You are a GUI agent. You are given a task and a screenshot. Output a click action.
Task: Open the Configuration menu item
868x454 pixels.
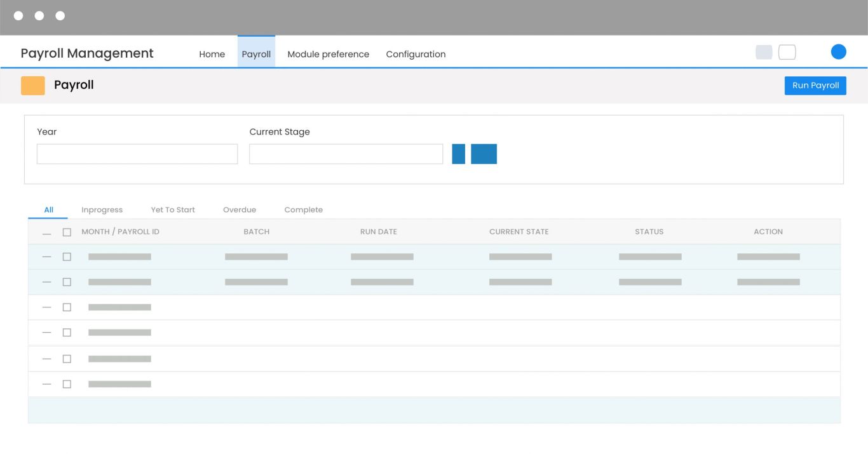pos(416,54)
